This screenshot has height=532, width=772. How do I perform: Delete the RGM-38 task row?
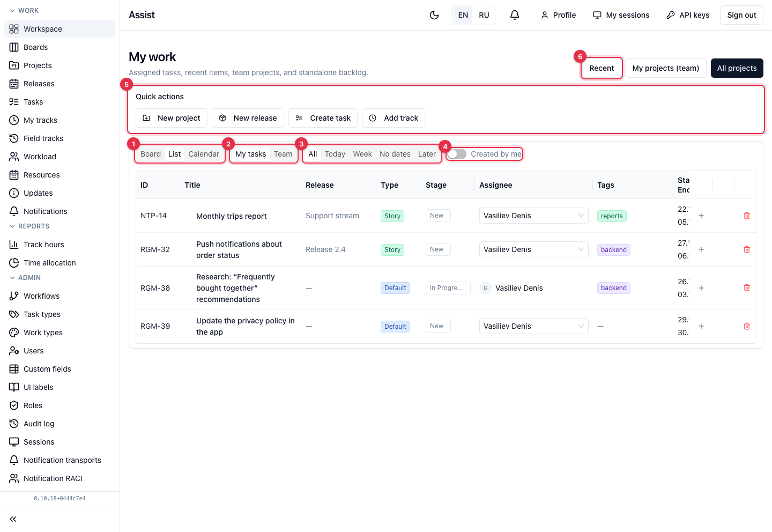(x=747, y=287)
